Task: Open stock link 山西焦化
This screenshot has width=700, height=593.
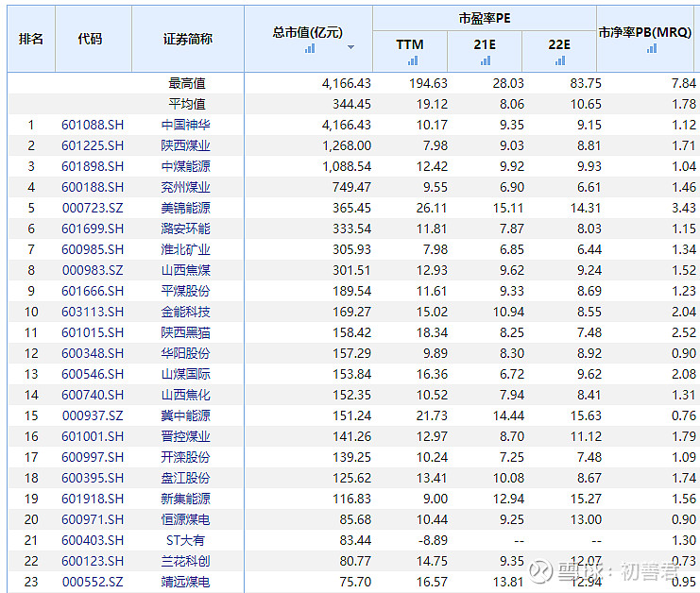Action: point(186,395)
